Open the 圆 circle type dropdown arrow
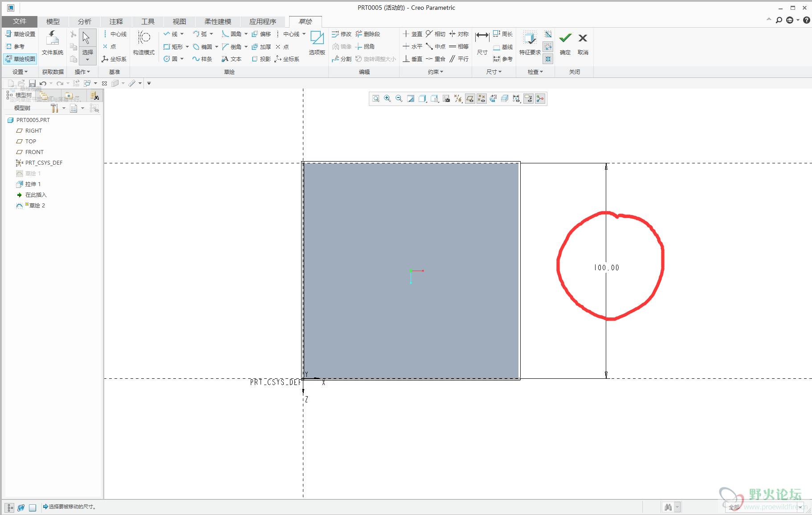This screenshot has height=515, width=812. pyautogui.click(x=182, y=59)
